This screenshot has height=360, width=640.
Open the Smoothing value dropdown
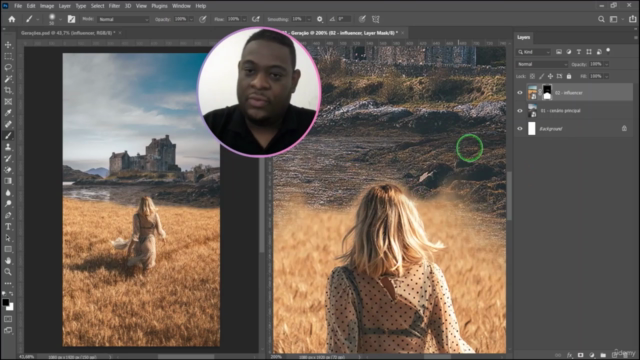pos(309,19)
